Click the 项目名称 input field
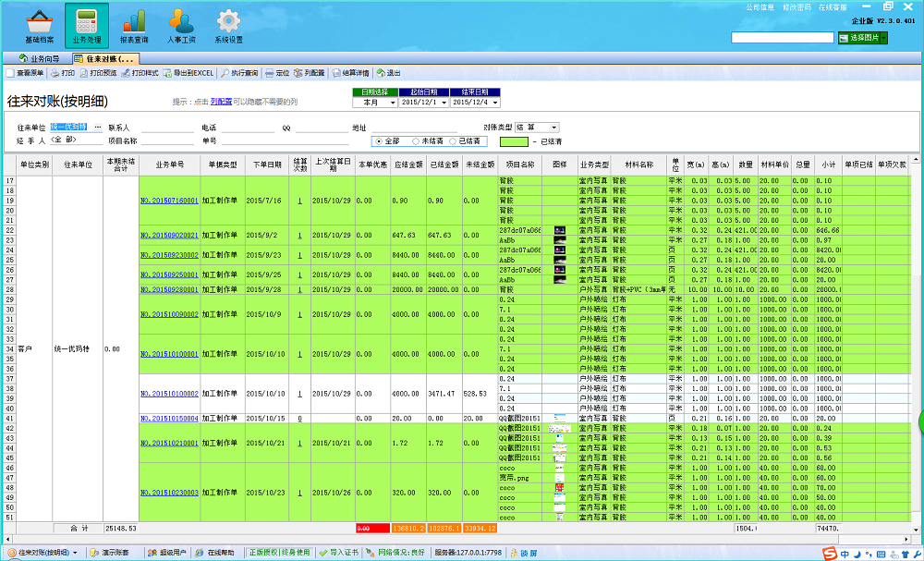Image resolution: width=924 pixels, height=561 pixels. (x=167, y=140)
